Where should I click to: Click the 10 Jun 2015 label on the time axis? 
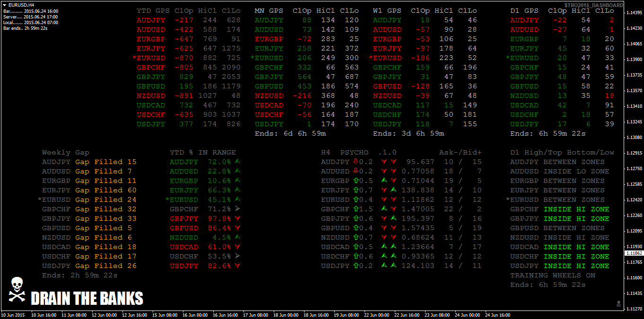tap(13, 315)
